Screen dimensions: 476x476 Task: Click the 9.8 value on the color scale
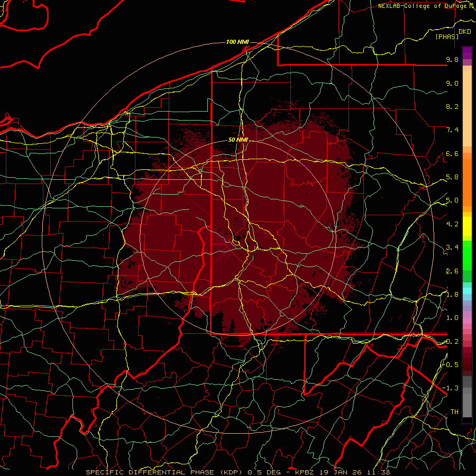click(x=452, y=59)
